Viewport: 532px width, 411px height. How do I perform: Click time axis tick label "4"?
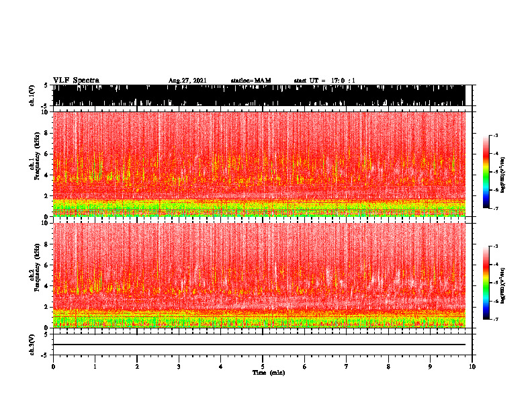pos(221,367)
